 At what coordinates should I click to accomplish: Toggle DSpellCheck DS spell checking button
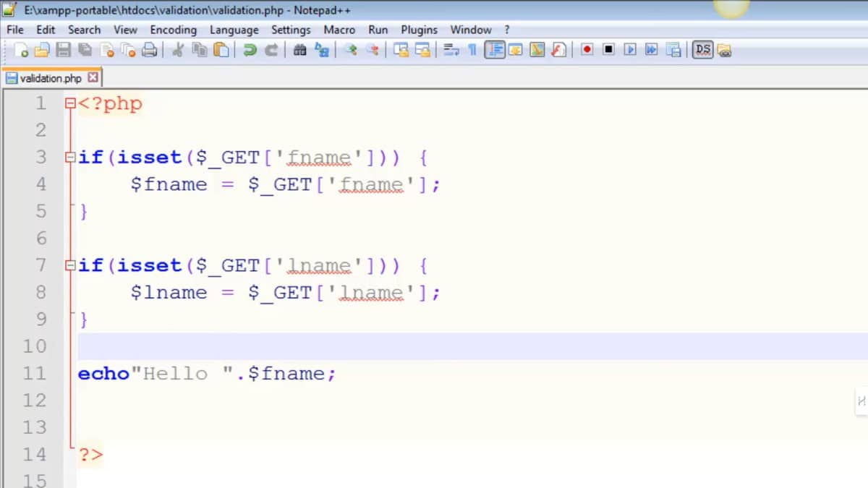click(702, 50)
